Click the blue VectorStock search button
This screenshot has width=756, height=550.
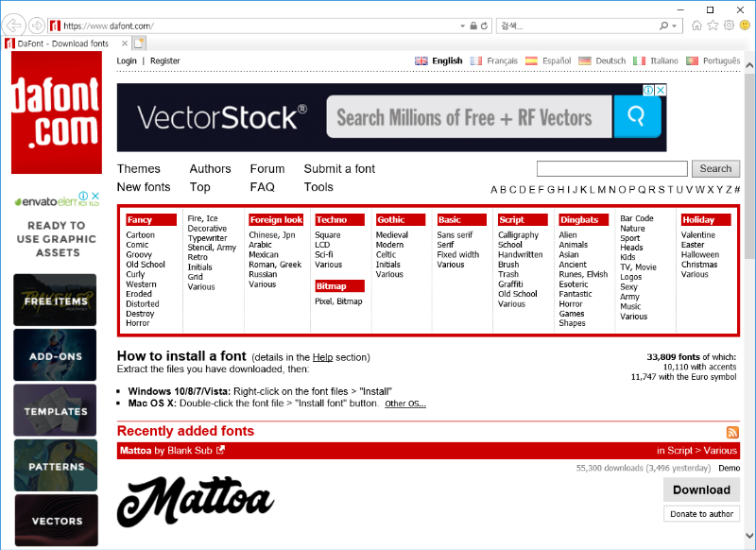637,116
